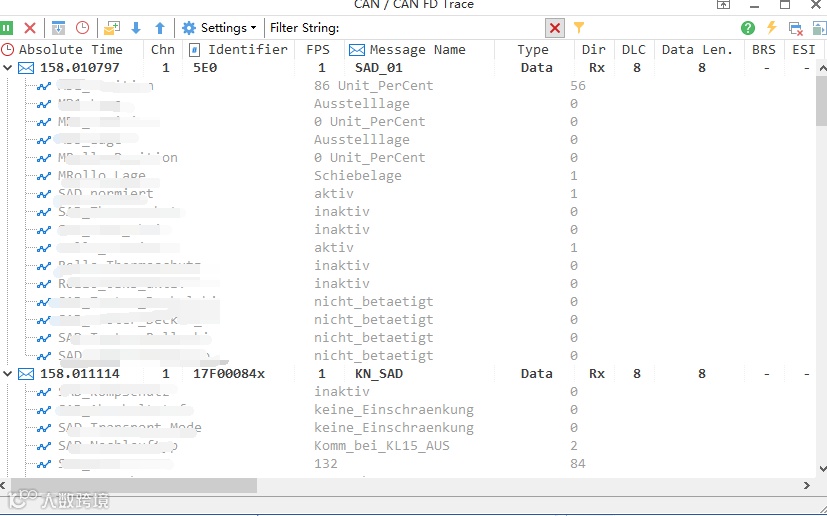Select the Komm_bei_KL15_AUS value

[382, 446]
